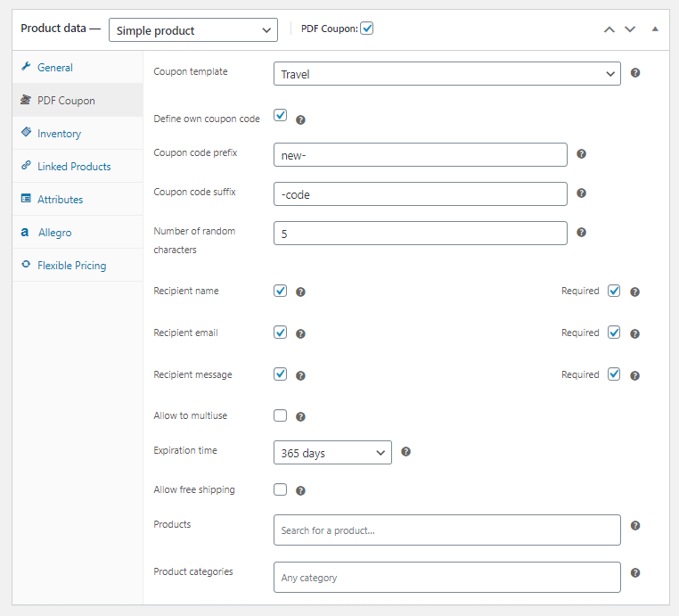
Task: Uncheck the Define own coupon code checkbox
Action: (x=280, y=116)
